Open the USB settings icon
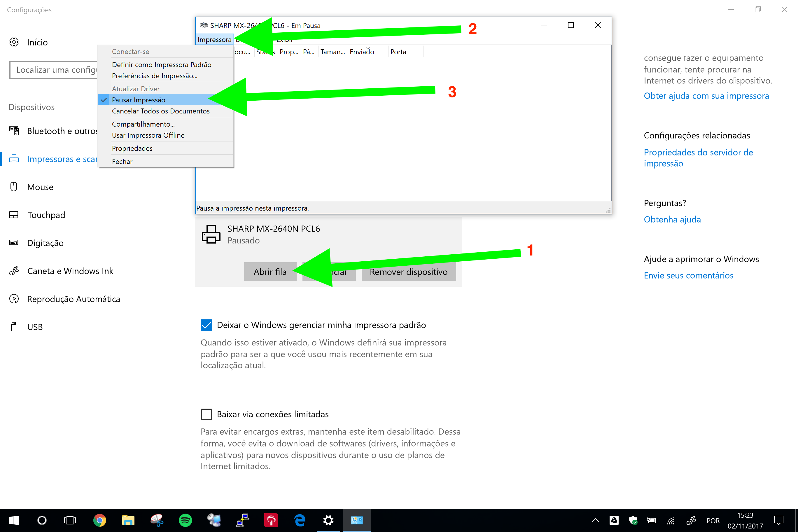 (14, 327)
